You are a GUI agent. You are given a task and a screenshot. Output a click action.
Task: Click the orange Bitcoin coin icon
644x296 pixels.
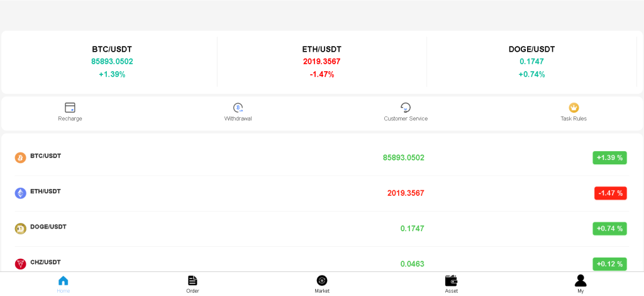tap(21, 158)
